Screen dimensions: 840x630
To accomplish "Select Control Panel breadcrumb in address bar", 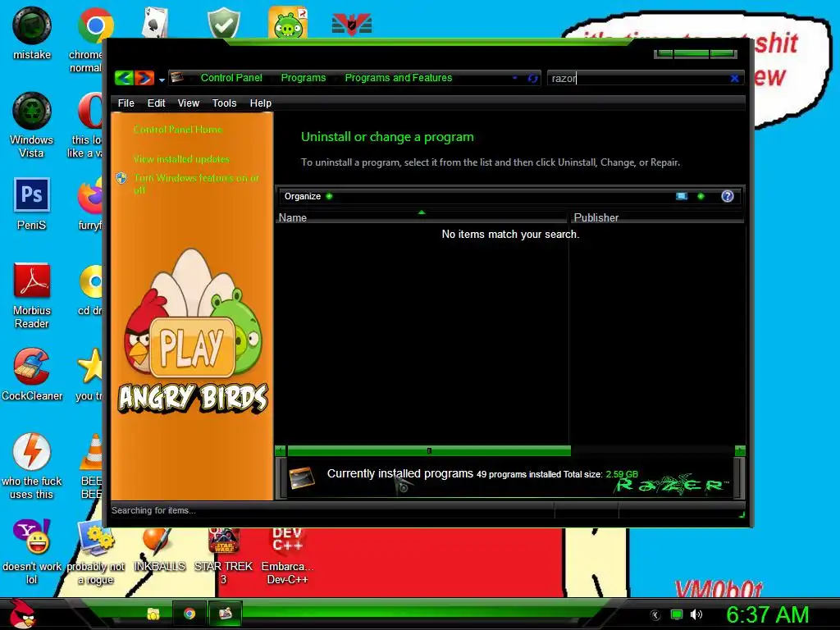I will click(231, 78).
